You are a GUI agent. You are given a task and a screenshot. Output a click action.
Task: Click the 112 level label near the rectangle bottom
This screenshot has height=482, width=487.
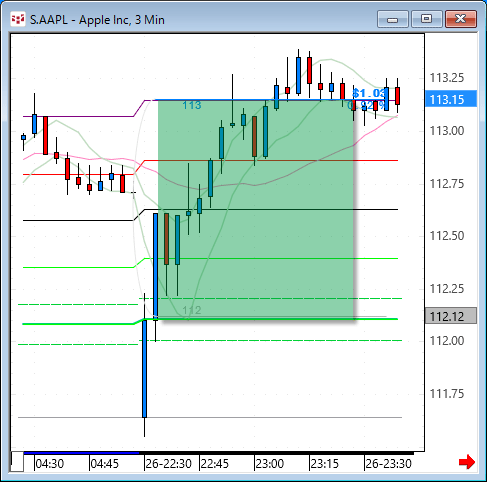click(192, 310)
